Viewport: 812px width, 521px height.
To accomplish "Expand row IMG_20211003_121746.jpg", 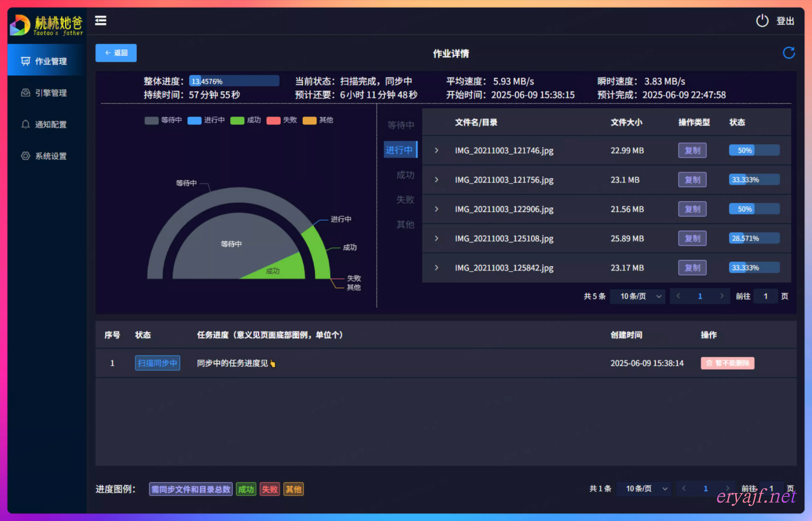I will [x=436, y=150].
